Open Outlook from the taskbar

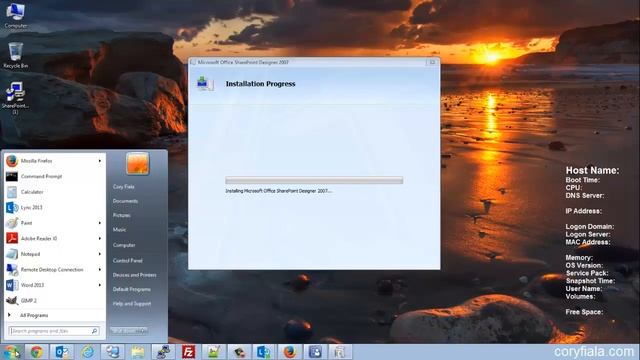(x=62, y=351)
